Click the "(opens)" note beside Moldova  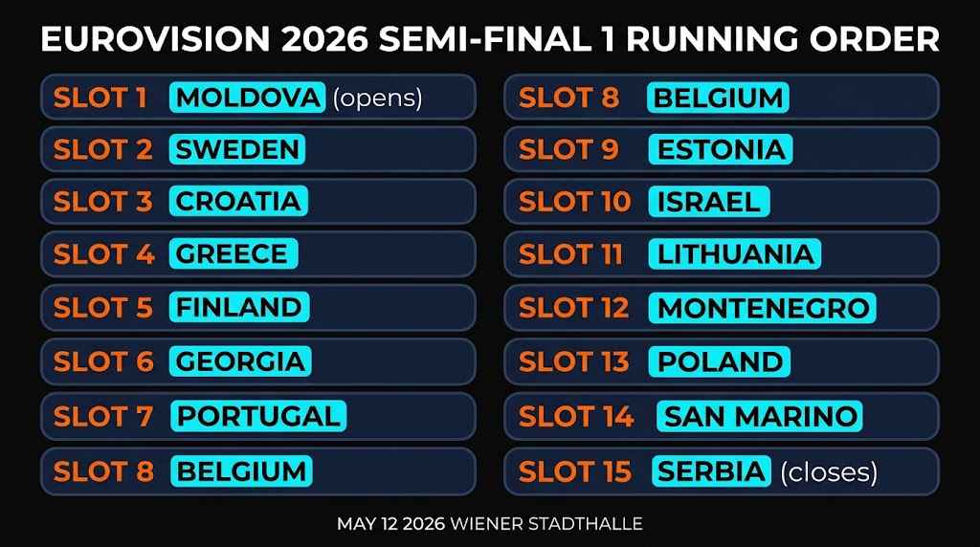pos(377,98)
